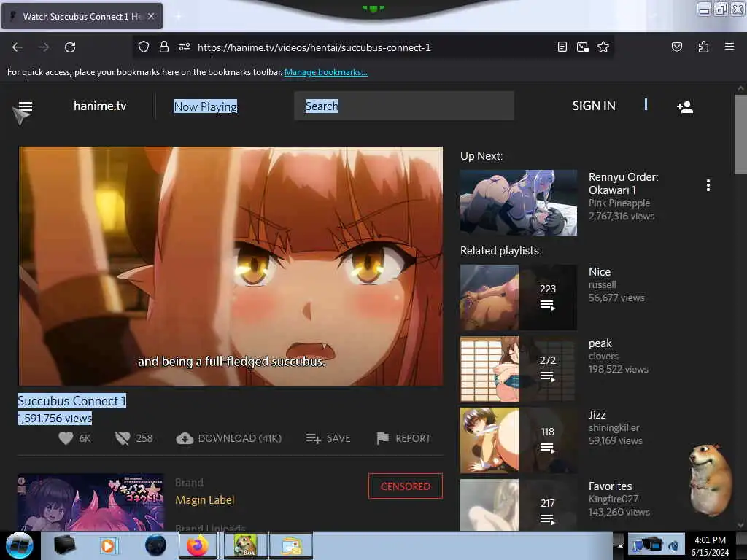Click the 223-item playlist thumbnail

(519, 297)
